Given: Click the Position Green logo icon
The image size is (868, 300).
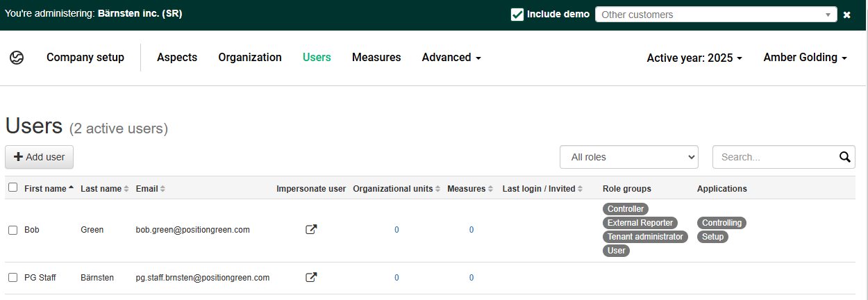Looking at the screenshot, I should [17, 58].
